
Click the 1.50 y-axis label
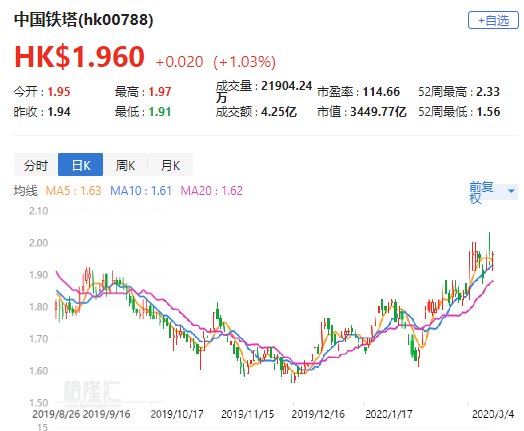click(38, 403)
